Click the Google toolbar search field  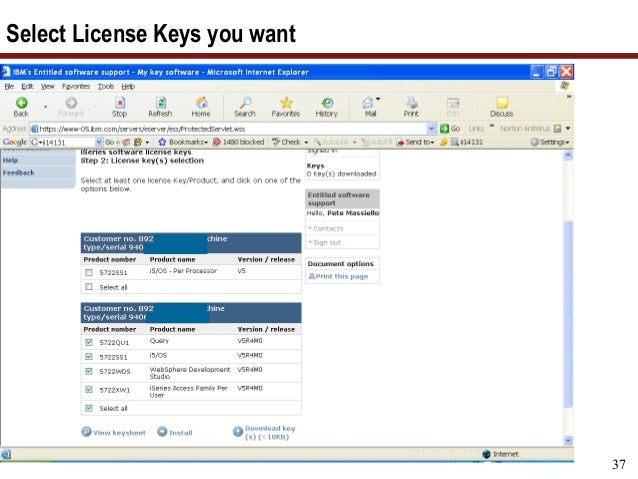click(x=66, y=142)
